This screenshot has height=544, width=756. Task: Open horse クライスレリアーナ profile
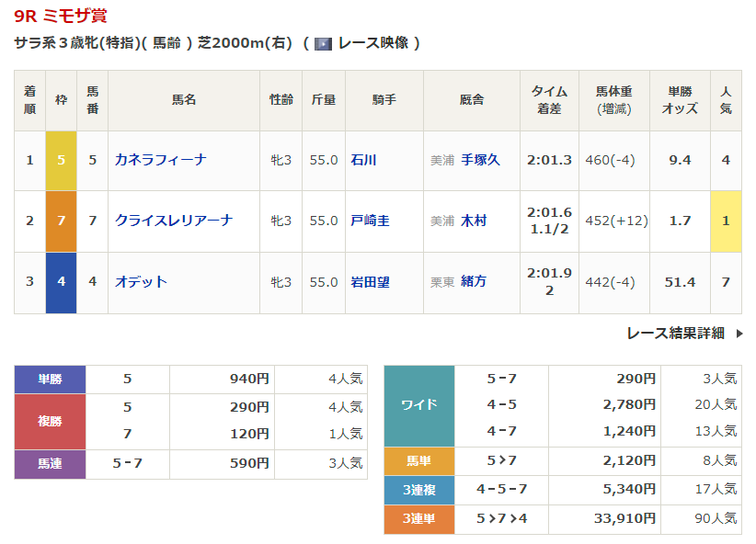coord(174,221)
